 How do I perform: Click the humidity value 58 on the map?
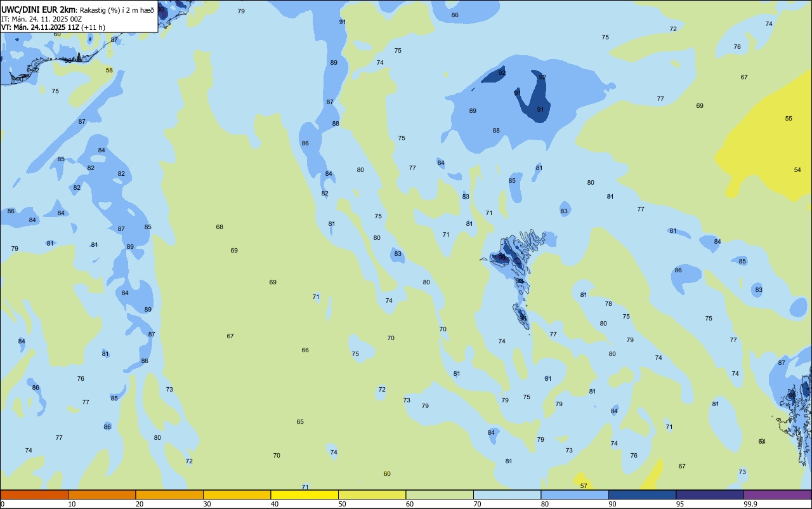tap(109, 70)
